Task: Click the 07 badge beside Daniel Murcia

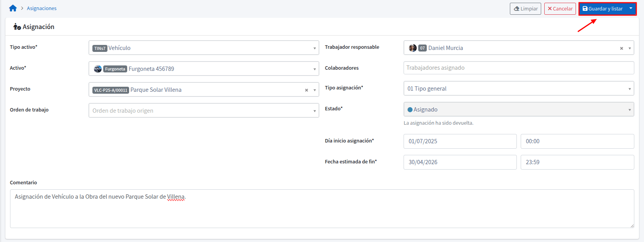Action: 423,48
